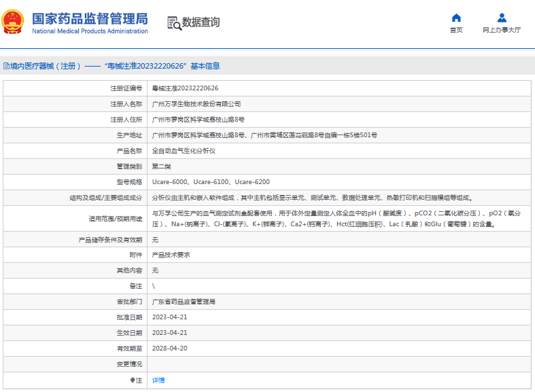Open the 详情 link
This screenshot has width=535, height=392.
click(x=158, y=380)
